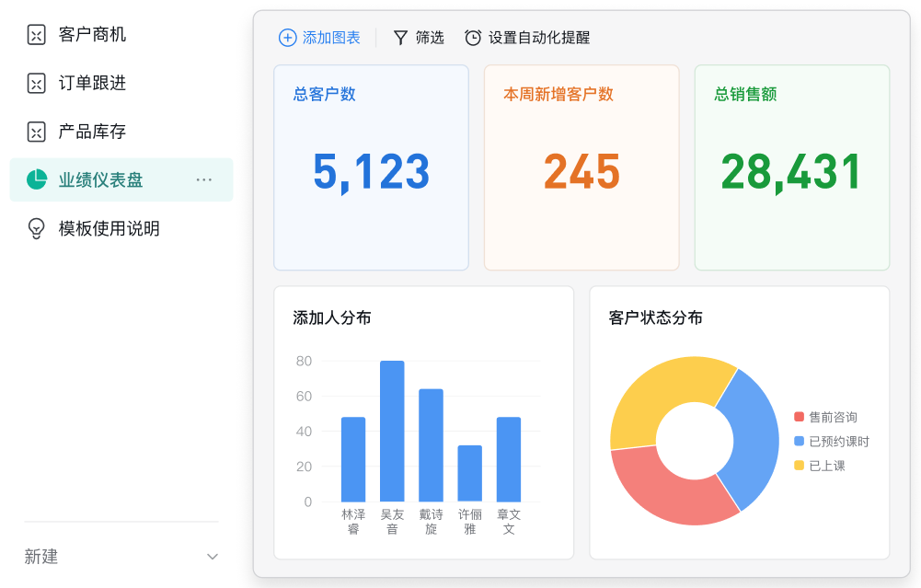Toggle the 已预约课时 blue legend item
The image size is (921, 588).
tap(832, 441)
